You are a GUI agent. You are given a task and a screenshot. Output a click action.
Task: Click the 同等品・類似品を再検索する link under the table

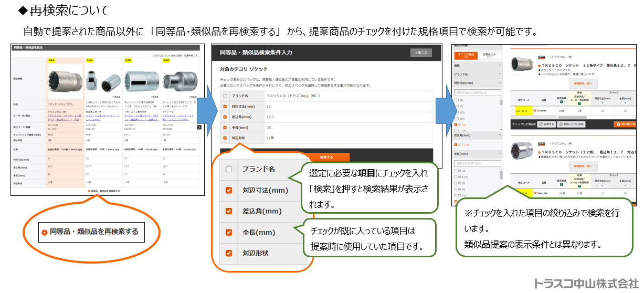(x=104, y=191)
